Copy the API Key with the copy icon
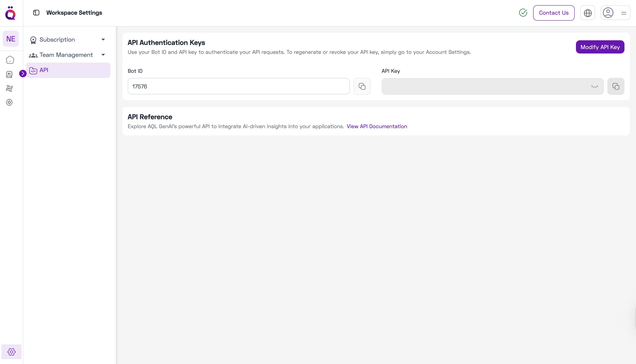Screen dimensions: 636x364 tap(616, 86)
